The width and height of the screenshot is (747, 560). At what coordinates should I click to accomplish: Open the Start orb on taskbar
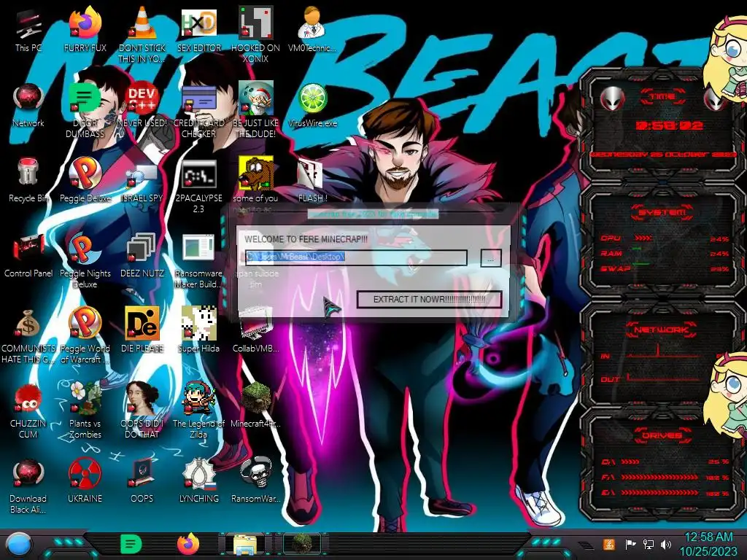pos(20,545)
